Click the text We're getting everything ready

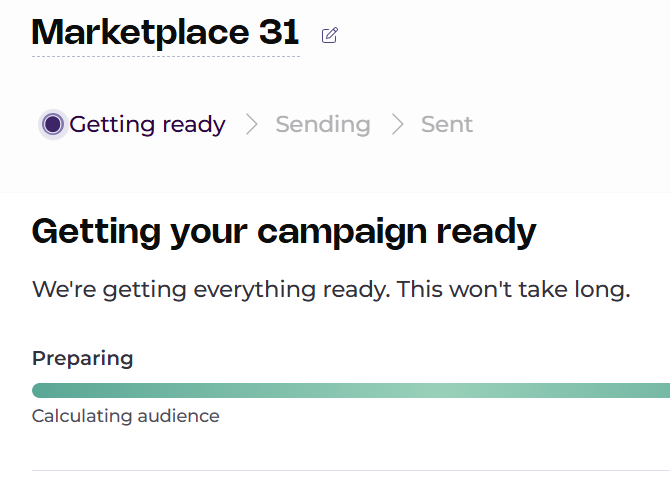[x=211, y=289]
